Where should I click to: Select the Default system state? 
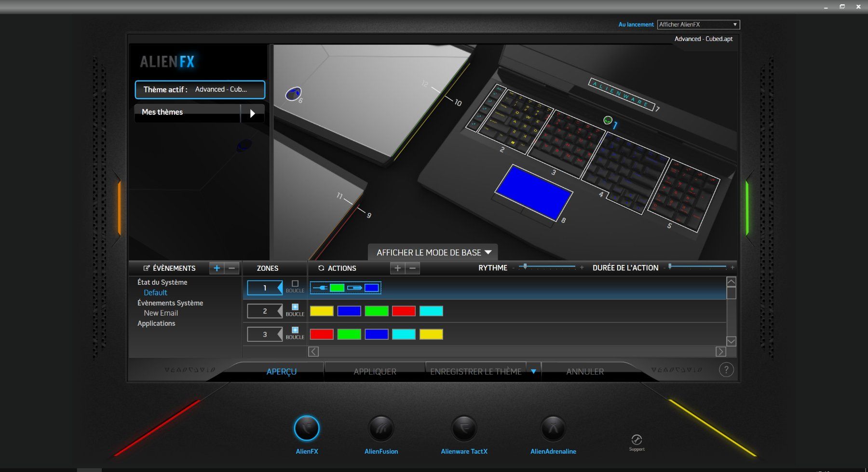(155, 292)
